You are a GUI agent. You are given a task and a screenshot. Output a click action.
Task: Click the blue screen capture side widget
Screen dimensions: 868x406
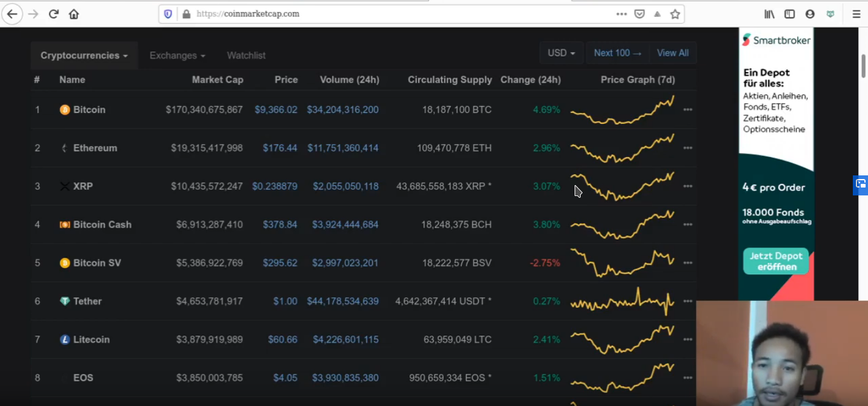click(x=860, y=184)
